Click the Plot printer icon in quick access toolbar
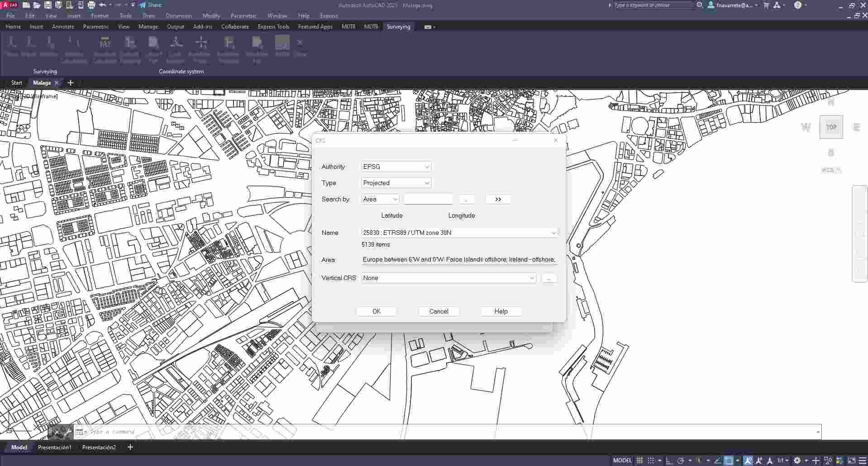 (91, 5)
